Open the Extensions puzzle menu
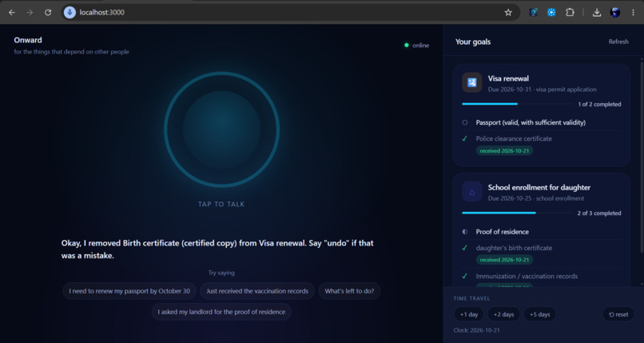This screenshot has height=343, width=644. click(x=570, y=12)
